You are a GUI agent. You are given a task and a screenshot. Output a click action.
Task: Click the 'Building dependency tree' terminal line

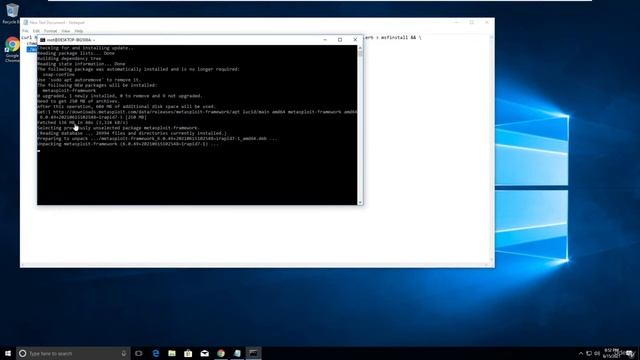point(69,58)
